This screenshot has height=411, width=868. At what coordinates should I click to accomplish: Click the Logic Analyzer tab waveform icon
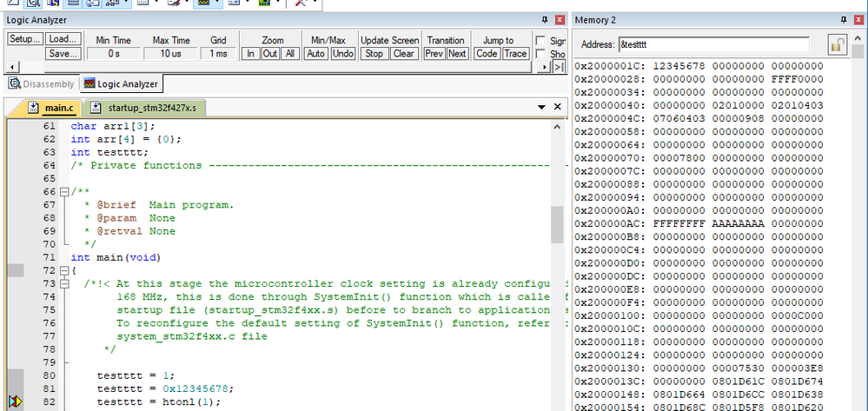(x=89, y=84)
